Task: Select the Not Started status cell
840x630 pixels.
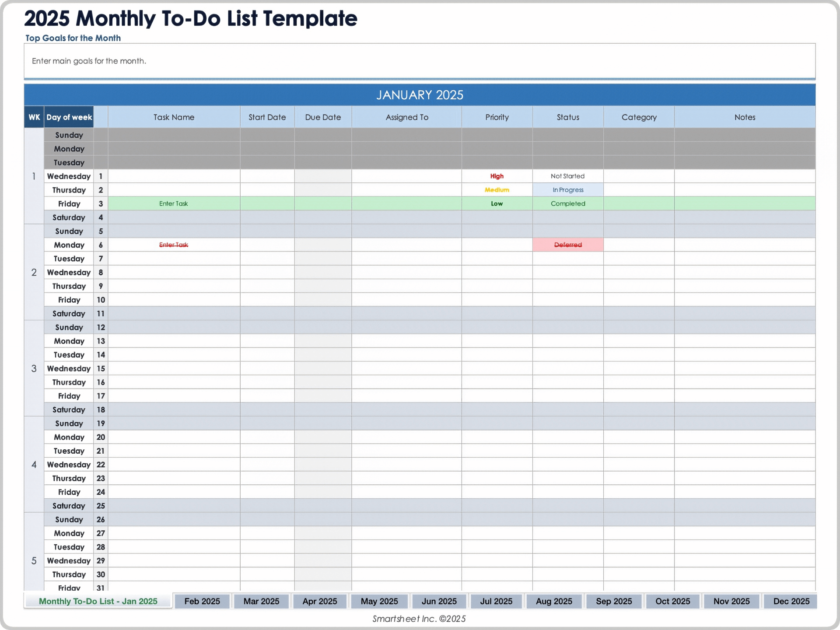Action: click(567, 176)
